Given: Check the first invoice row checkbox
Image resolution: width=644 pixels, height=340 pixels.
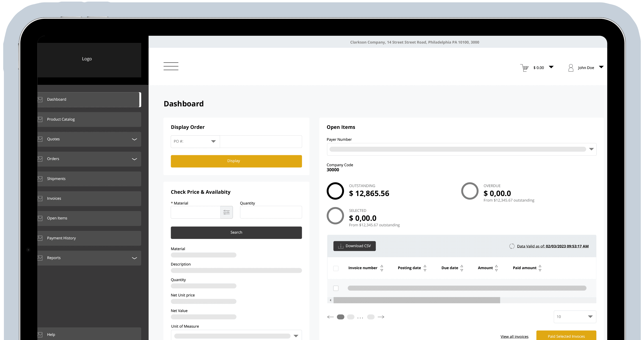Looking at the screenshot, I should click(x=336, y=288).
